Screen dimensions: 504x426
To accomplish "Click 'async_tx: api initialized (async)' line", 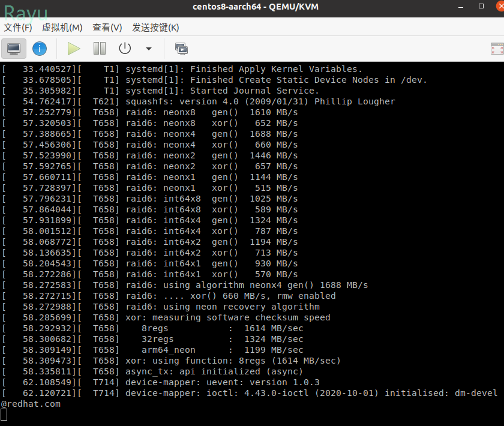I will click(x=152, y=371).
